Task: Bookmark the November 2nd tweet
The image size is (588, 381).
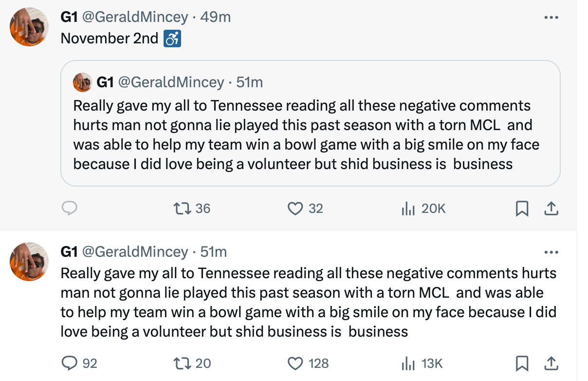Action: point(522,209)
